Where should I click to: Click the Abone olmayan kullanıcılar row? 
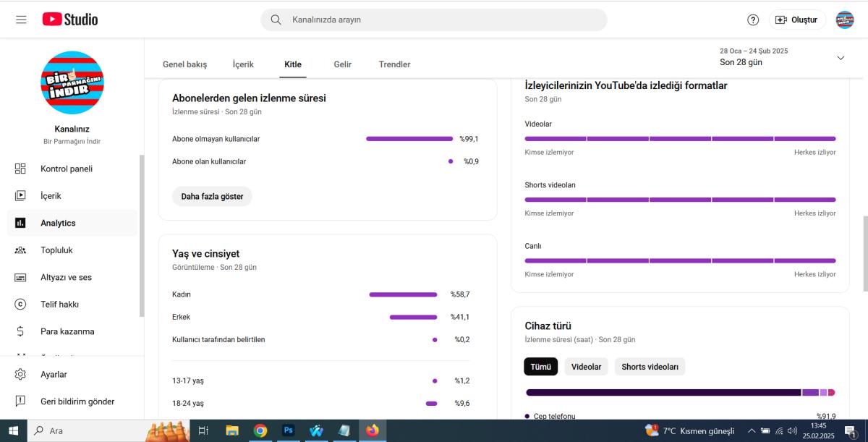[325, 139]
